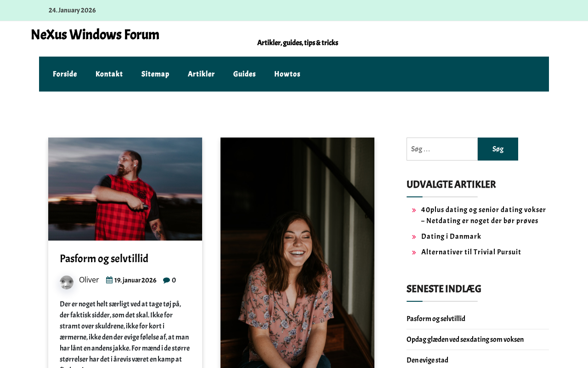Go to the Sitemap page
Image resolution: width=588 pixels, height=368 pixels.
(x=155, y=74)
